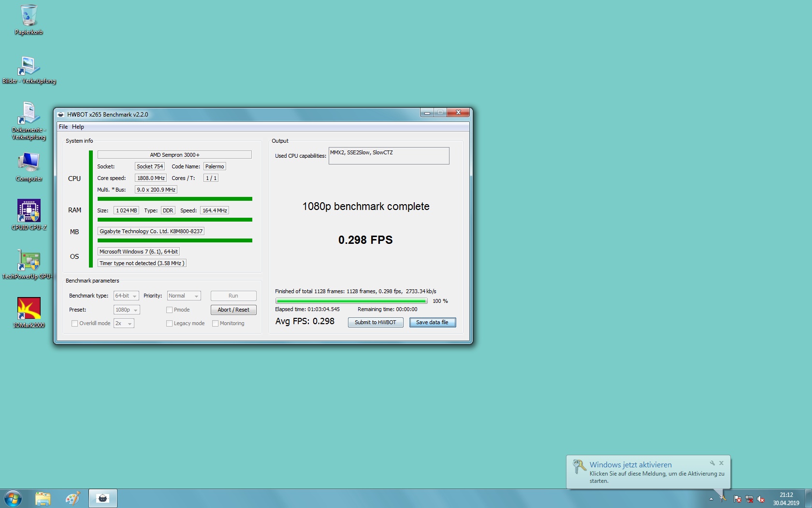
Task: Click the network disconnected tray icon
Action: click(749, 499)
